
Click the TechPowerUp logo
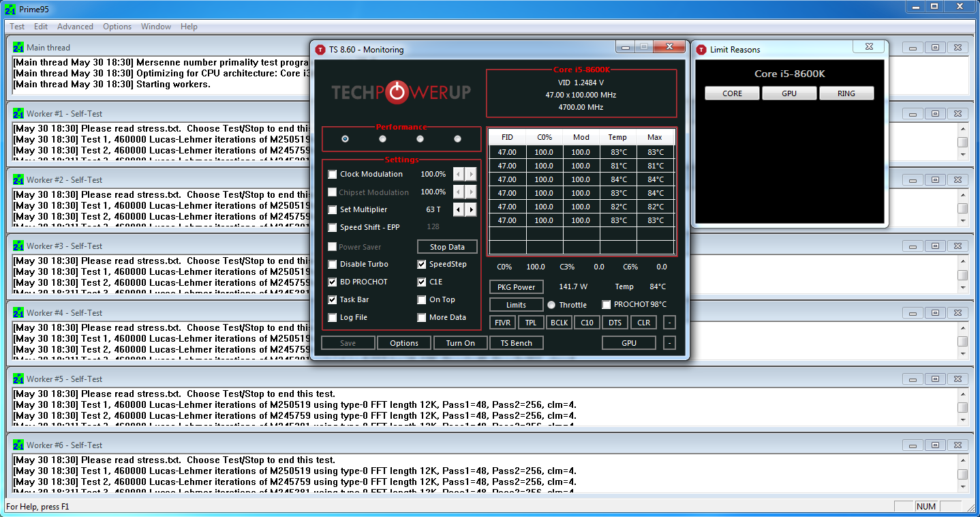(401, 92)
